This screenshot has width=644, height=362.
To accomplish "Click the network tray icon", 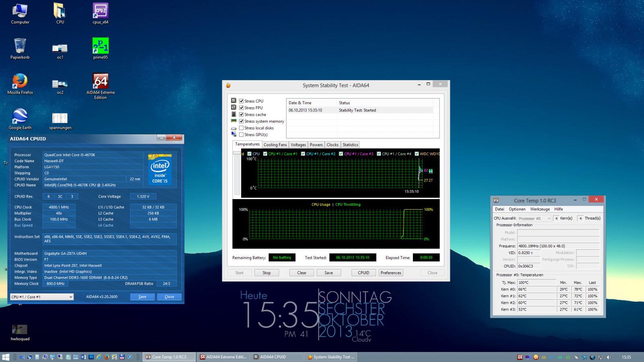I will pos(600,357).
